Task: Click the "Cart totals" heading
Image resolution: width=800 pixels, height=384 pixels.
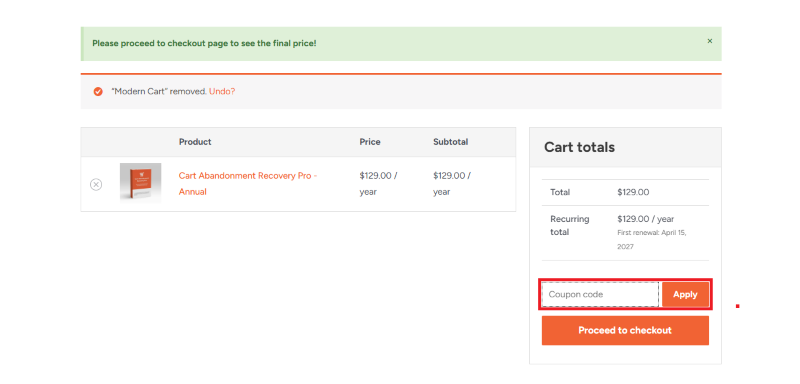Action: [579, 147]
